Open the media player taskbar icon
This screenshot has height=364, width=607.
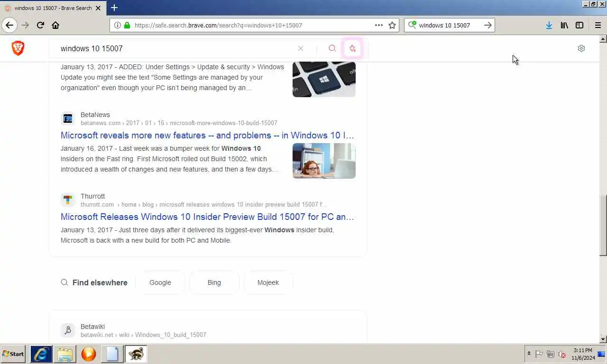tap(89, 354)
